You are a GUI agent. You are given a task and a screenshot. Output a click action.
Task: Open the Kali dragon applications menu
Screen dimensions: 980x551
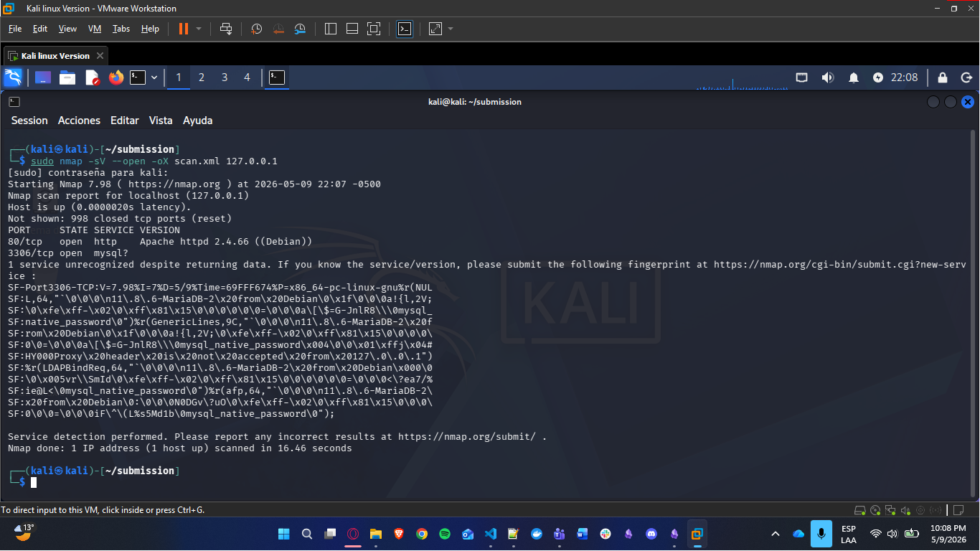point(13,77)
